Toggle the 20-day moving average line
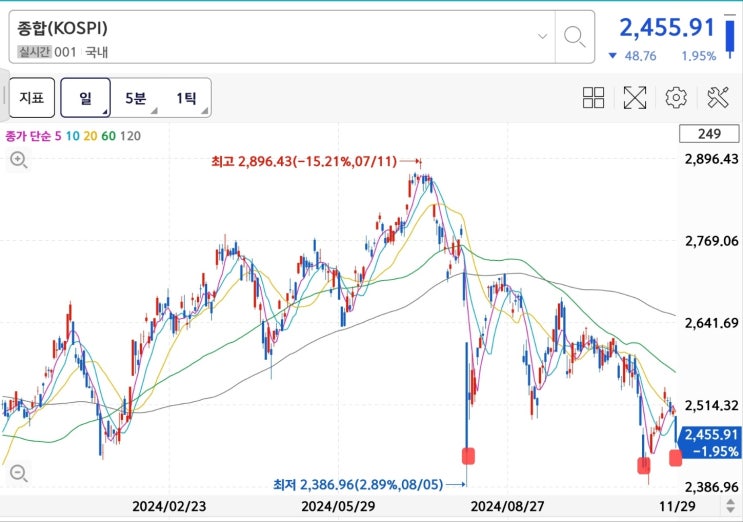 pyautogui.click(x=89, y=135)
